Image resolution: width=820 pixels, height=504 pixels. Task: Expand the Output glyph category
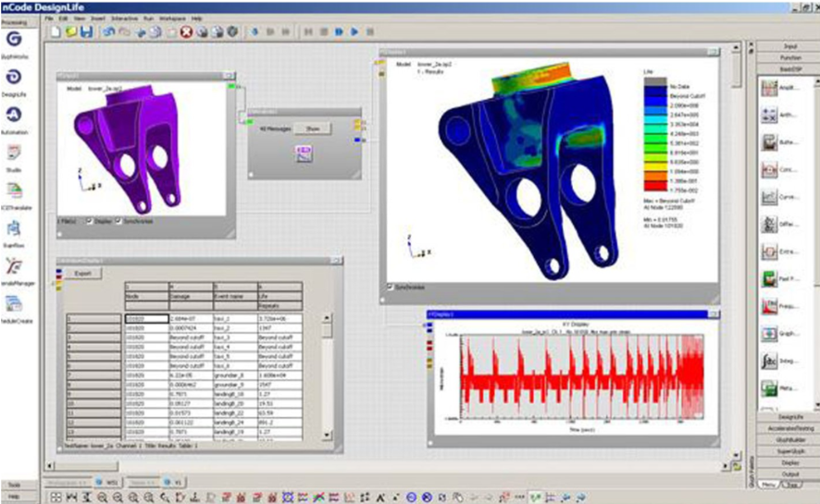coord(789,472)
